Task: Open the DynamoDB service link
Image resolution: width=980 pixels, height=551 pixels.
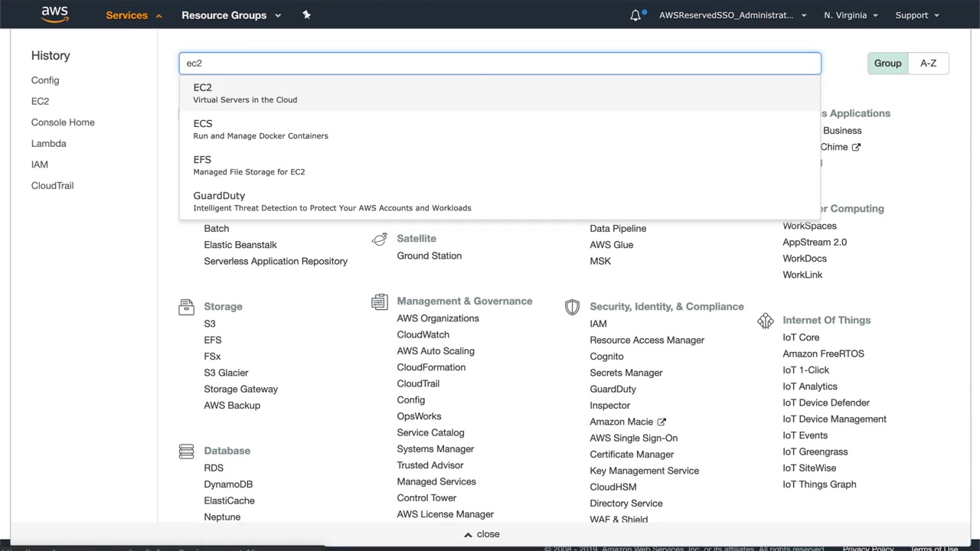Action: coord(228,484)
